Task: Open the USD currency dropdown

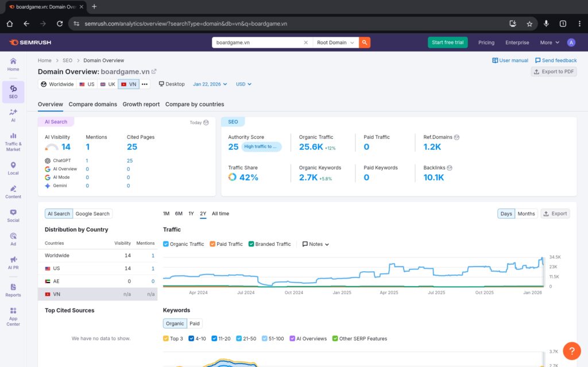Action: pos(243,84)
